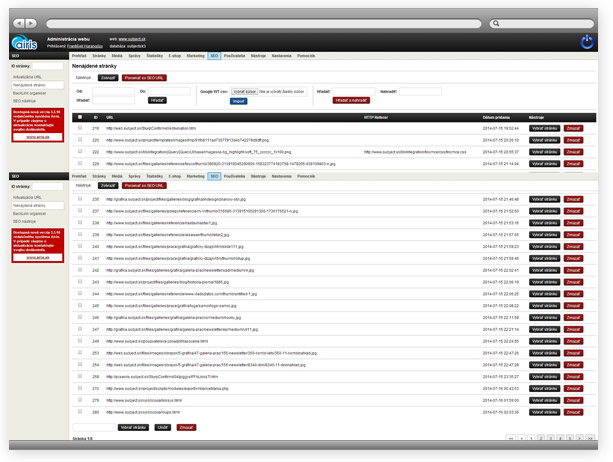The image size is (613, 462).
Task: Click the first-page pagination arrow
Action: [512, 438]
